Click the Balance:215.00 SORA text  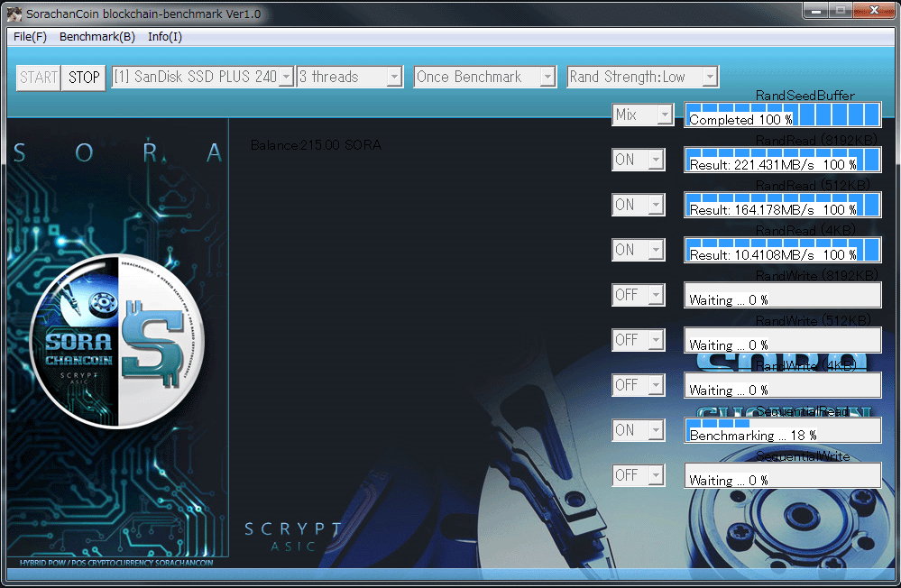click(x=316, y=145)
